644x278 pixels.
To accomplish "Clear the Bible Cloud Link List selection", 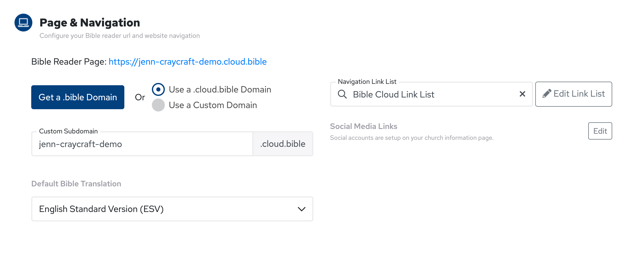I will click(522, 94).
